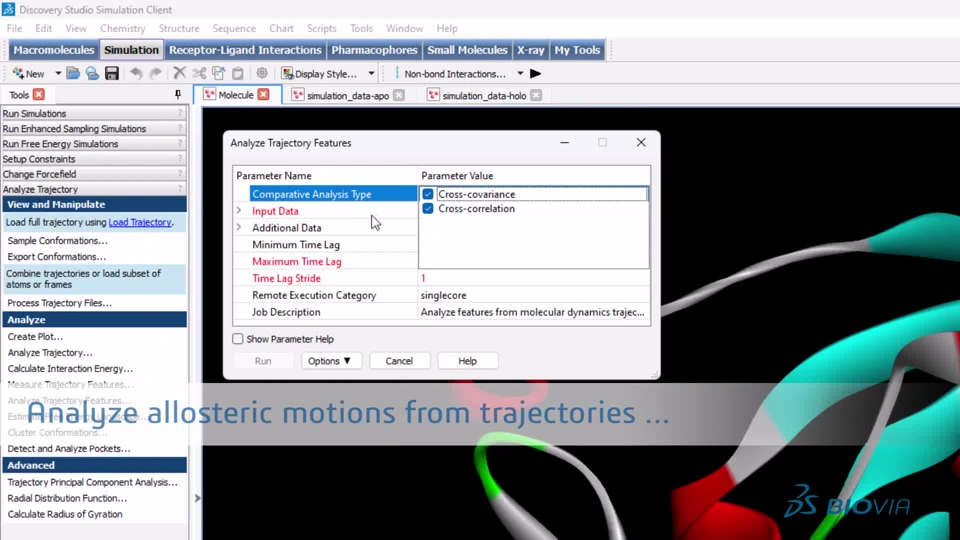Open the Macromolecules ribbon tab
The height and width of the screenshot is (540, 960).
click(x=54, y=50)
